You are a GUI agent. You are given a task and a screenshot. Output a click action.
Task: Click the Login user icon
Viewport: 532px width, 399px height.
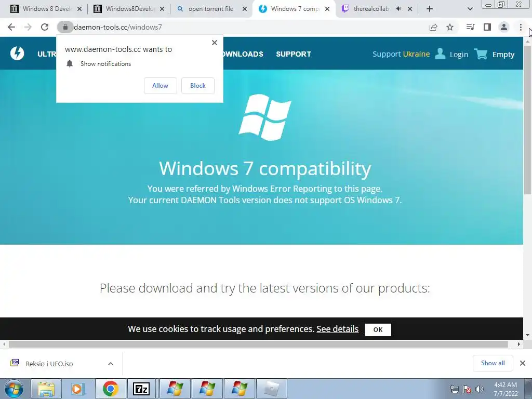440,54
